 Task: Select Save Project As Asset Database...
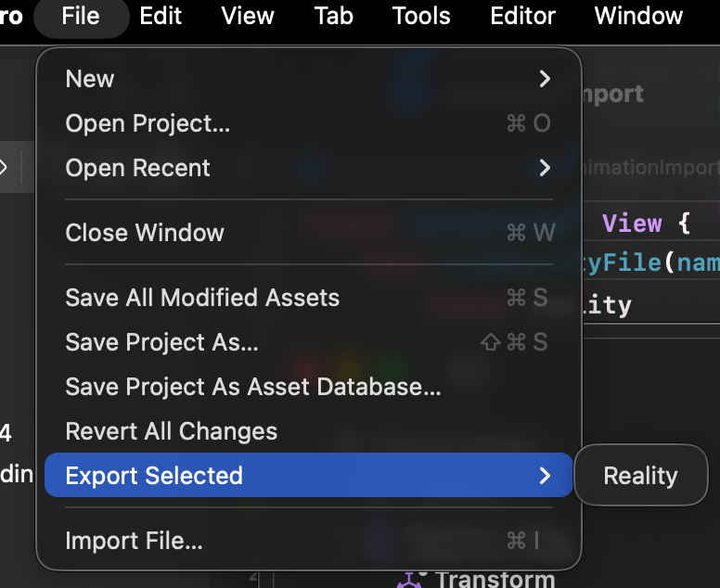pyautogui.click(x=309, y=387)
